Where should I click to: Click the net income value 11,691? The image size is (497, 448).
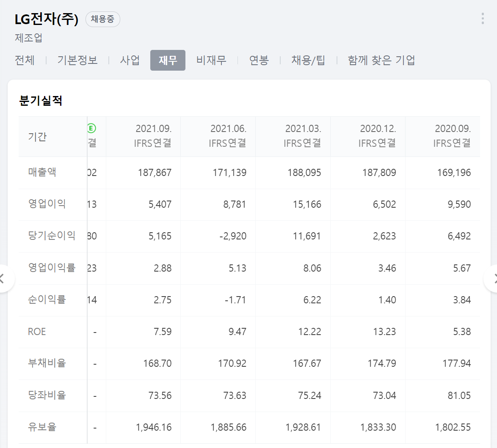[307, 236]
